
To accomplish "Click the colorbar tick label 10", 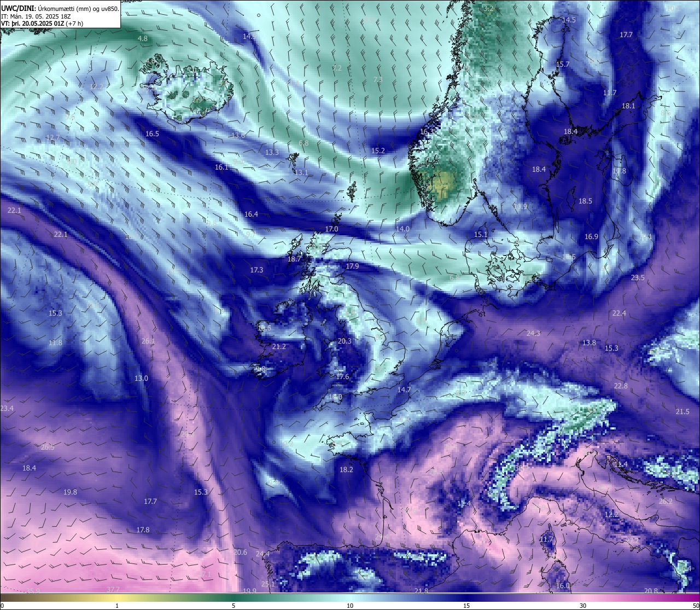I will click(x=350, y=606).
